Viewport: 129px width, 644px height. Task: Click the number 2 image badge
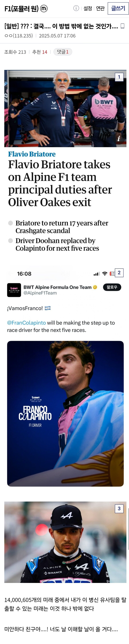(x=119, y=272)
